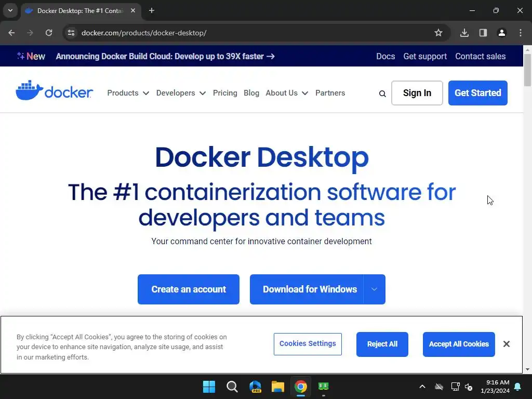
Task: Expand the Products menu
Action: pyautogui.click(x=128, y=93)
